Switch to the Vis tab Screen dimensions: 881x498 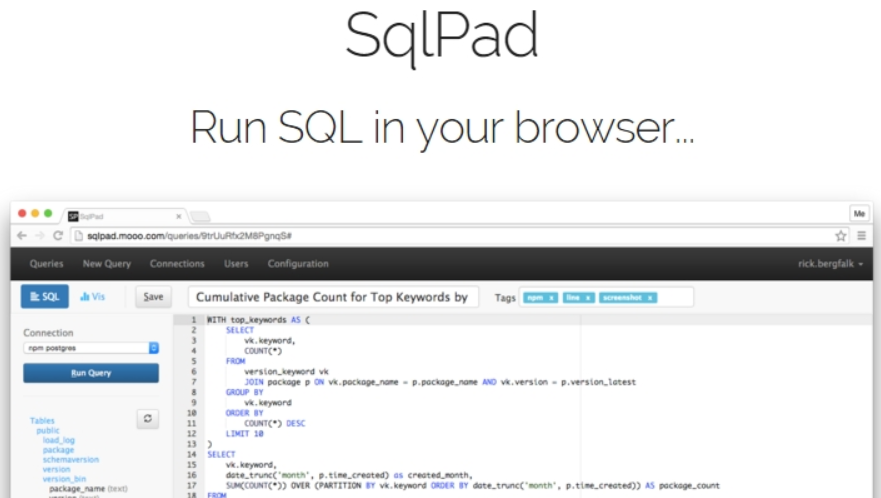[93, 297]
